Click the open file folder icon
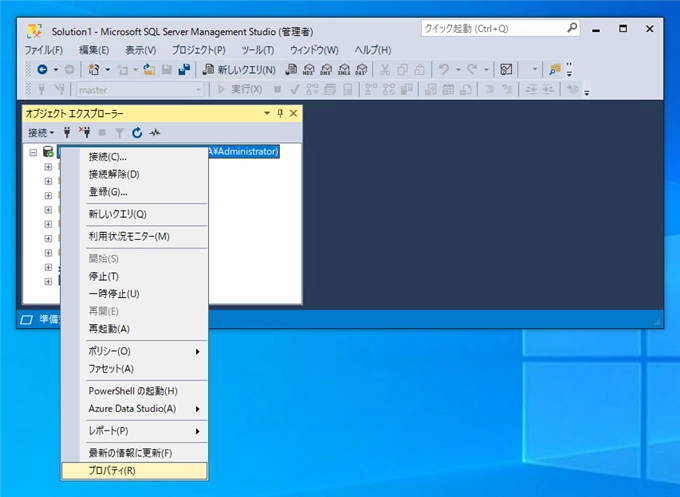The height and width of the screenshot is (497, 680). pos(149,69)
